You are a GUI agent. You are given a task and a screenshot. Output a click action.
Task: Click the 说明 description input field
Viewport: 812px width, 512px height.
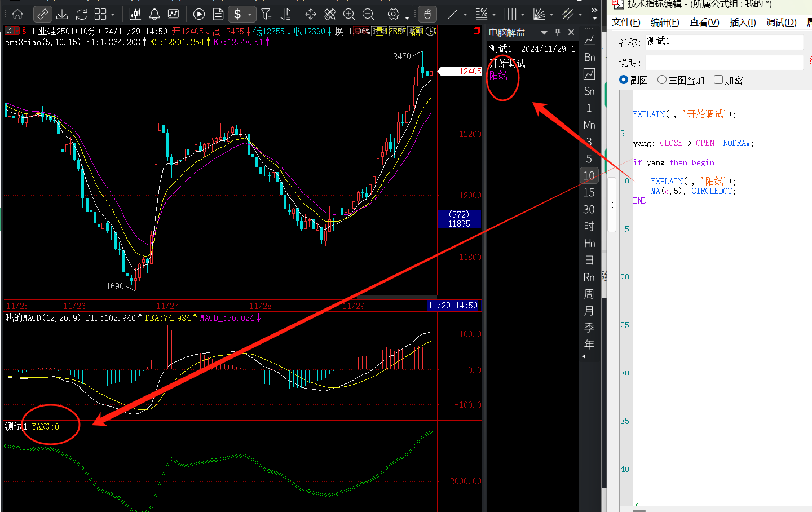724,63
